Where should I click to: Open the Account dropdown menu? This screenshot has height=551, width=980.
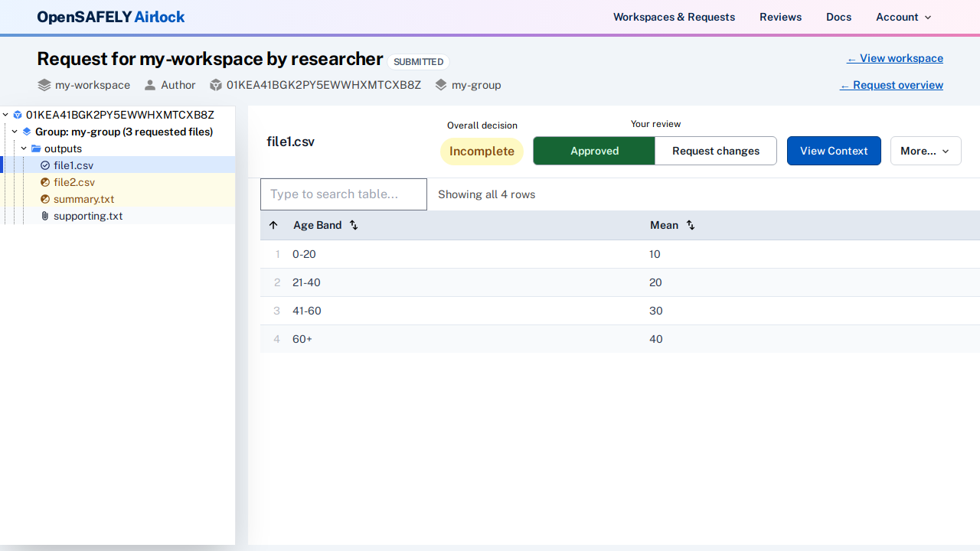(x=903, y=17)
